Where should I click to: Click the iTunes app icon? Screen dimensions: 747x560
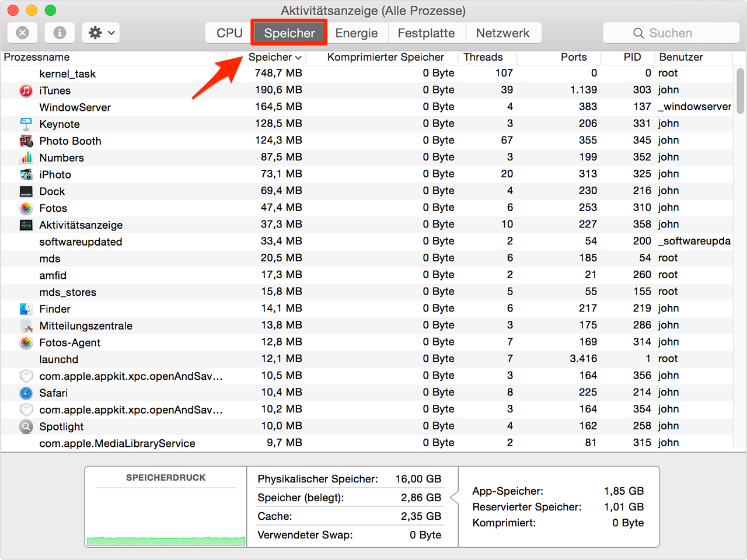click(x=26, y=90)
